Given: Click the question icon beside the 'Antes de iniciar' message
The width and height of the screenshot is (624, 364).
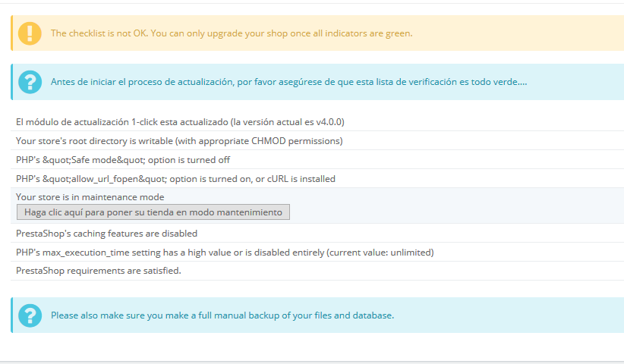Looking at the screenshot, I should (x=30, y=82).
